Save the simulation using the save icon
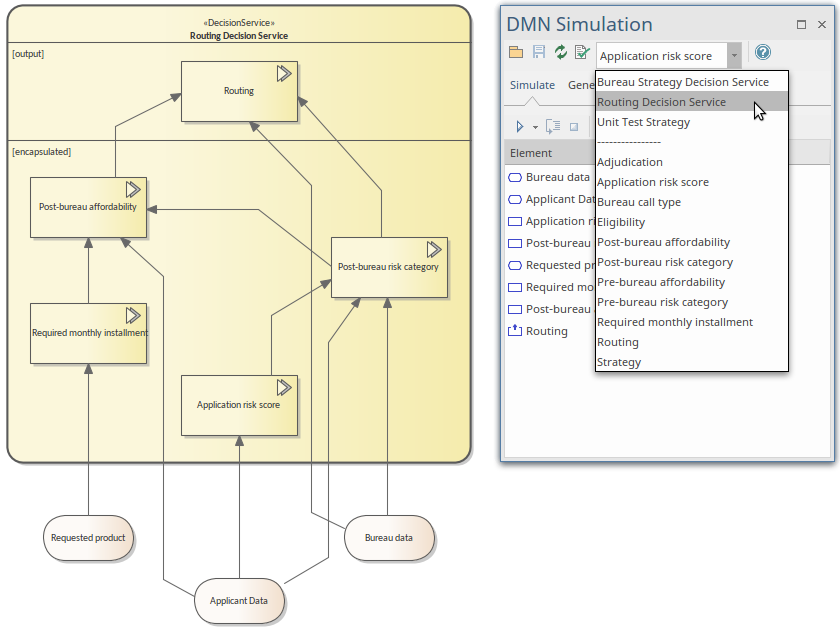The width and height of the screenshot is (840, 631). pos(538,52)
